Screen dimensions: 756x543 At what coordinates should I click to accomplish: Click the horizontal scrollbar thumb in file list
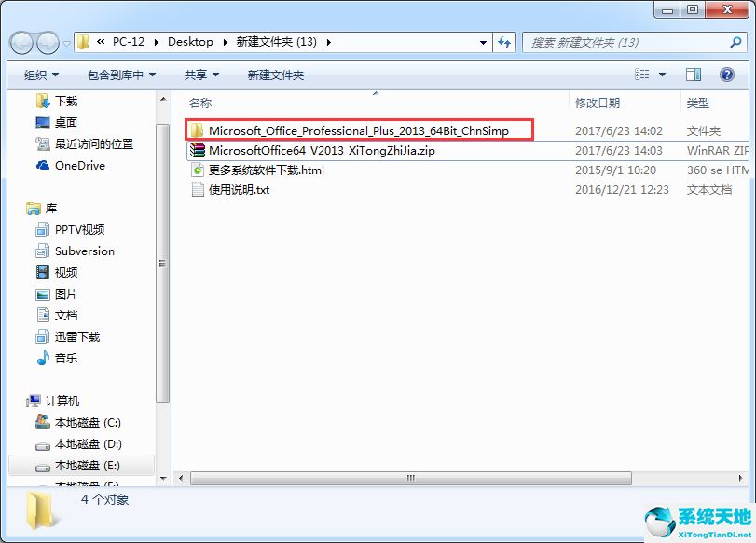click(411, 479)
